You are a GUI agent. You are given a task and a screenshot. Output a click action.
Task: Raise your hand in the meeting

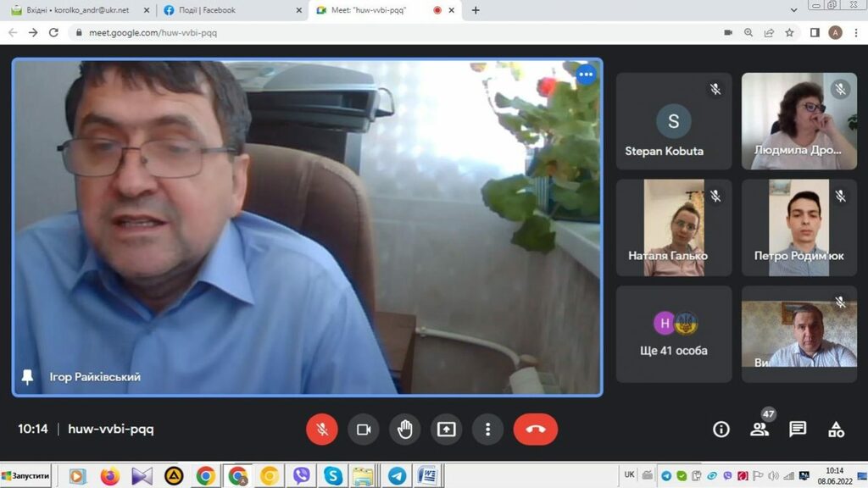click(x=405, y=430)
